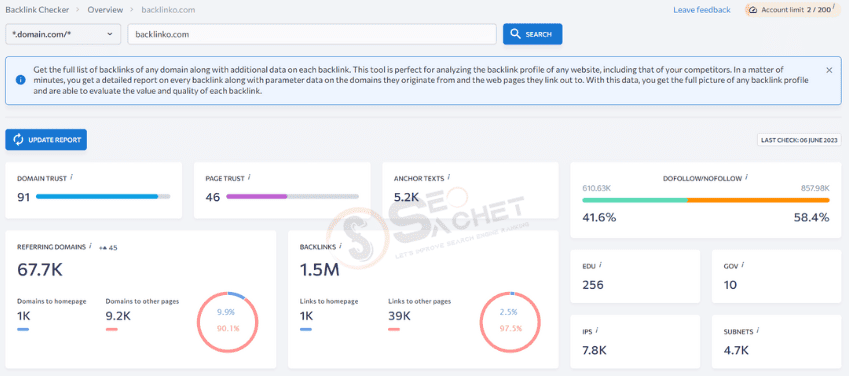Click the Update Report button
The width and height of the screenshot is (850, 376).
pyautogui.click(x=46, y=140)
